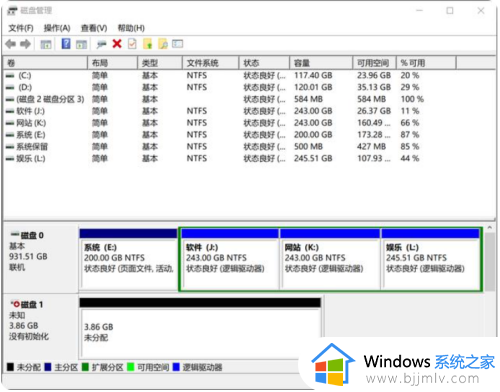The height and width of the screenshot is (392, 500).
Task: Select 软件 (J:) partition in disk 0 graphic
Action: coord(230,259)
